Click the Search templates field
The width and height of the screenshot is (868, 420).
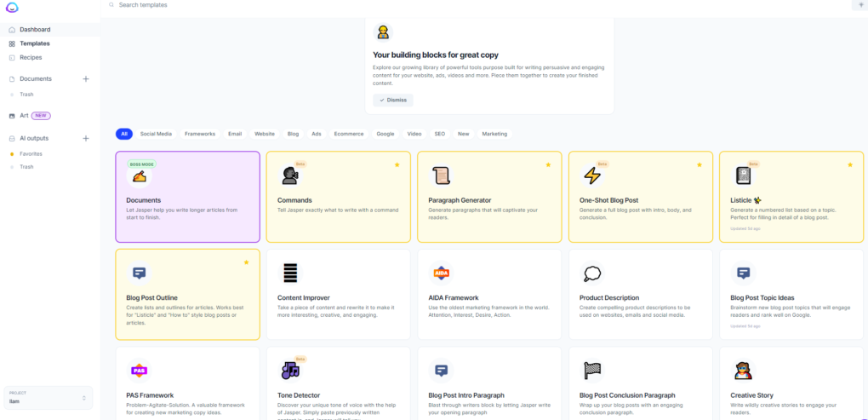pyautogui.click(x=143, y=5)
